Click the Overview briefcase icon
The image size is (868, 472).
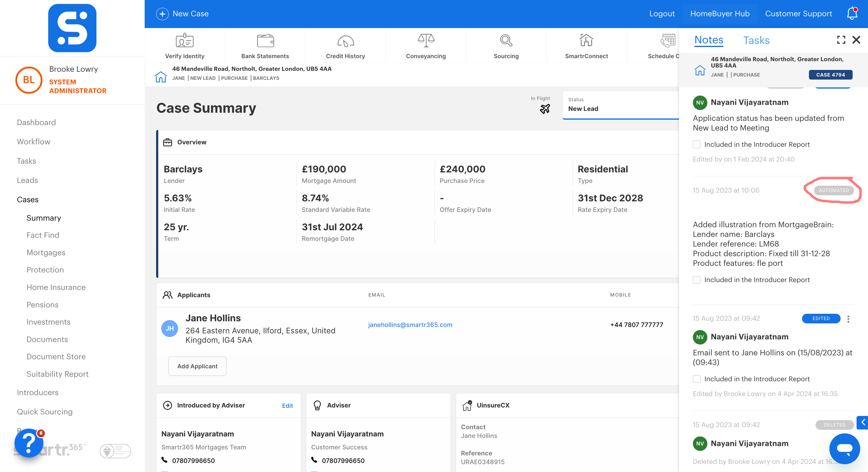[168, 142]
